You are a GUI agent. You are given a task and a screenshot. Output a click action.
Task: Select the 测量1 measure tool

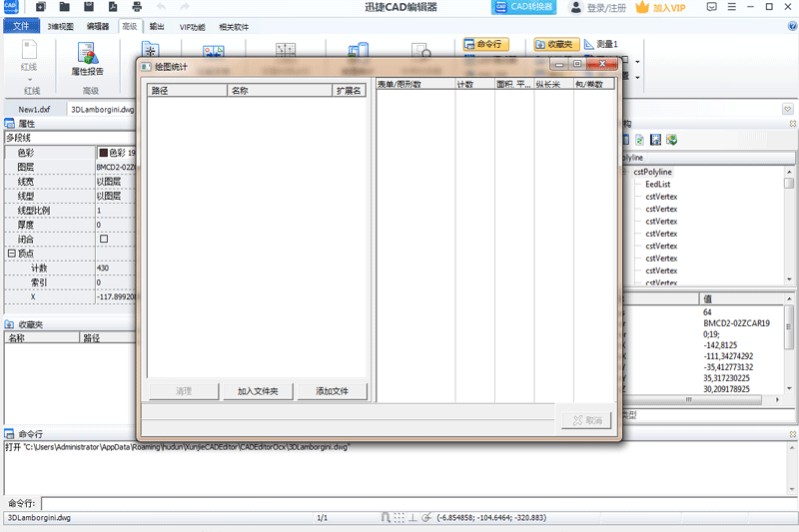click(x=601, y=44)
